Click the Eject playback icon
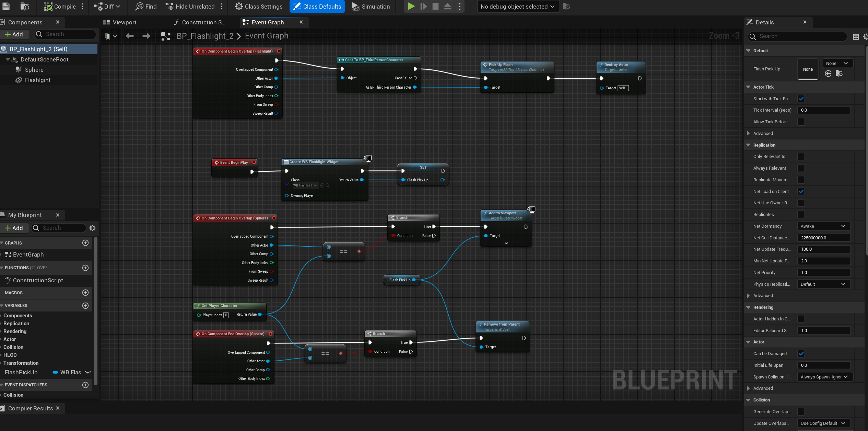868x431 pixels. (x=447, y=6)
